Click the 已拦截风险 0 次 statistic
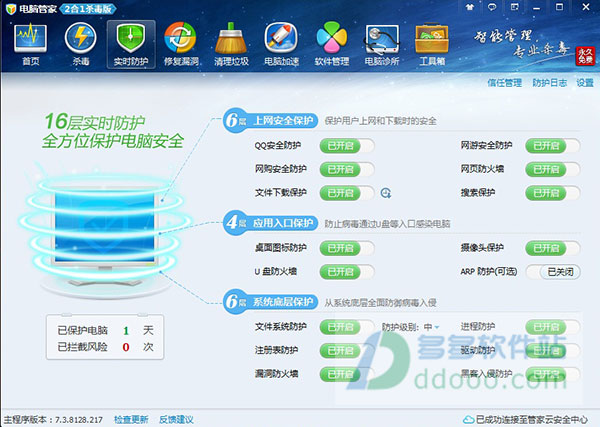This screenshot has height=427, width=600. click(106, 347)
